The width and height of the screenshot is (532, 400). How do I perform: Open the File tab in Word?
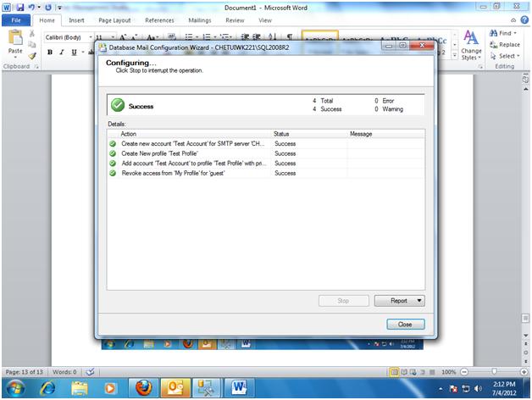(x=16, y=20)
